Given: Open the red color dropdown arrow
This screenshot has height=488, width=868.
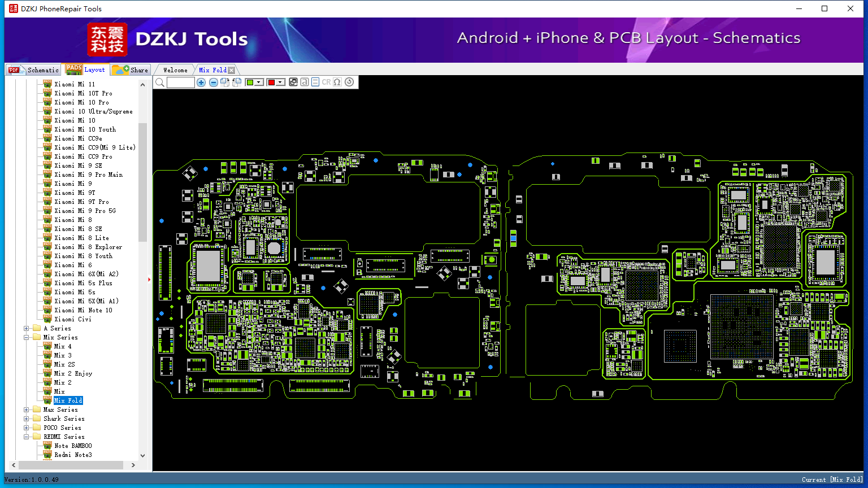Looking at the screenshot, I should pyautogui.click(x=280, y=82).
